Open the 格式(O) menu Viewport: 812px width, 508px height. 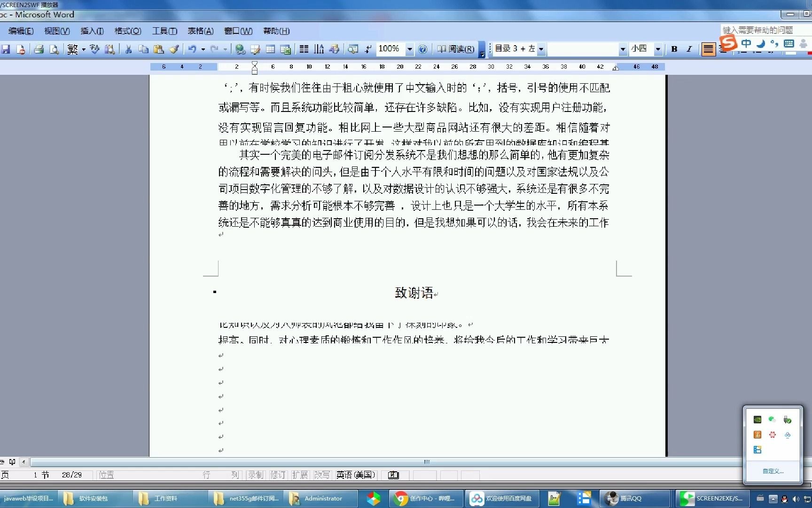[x=127, y=31]
